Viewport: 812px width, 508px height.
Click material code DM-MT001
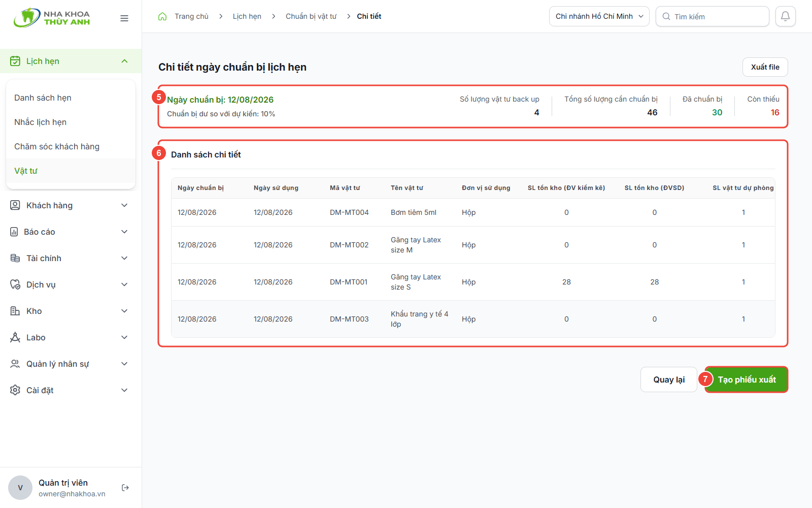tap(349, 282)
